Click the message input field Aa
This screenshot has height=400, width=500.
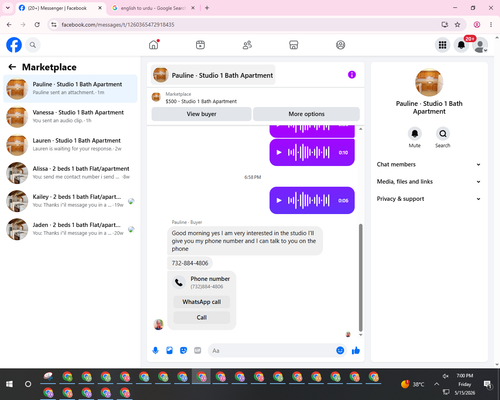(272, 350)
